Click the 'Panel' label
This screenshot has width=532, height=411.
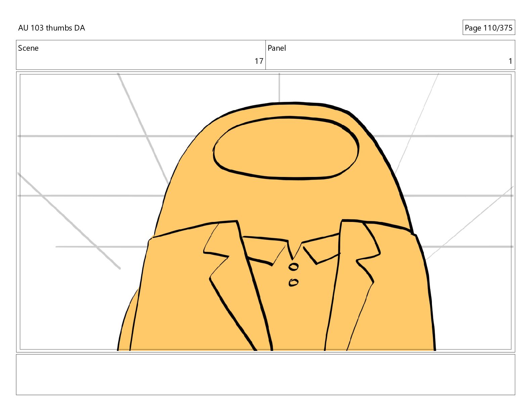tap(277, 48)
